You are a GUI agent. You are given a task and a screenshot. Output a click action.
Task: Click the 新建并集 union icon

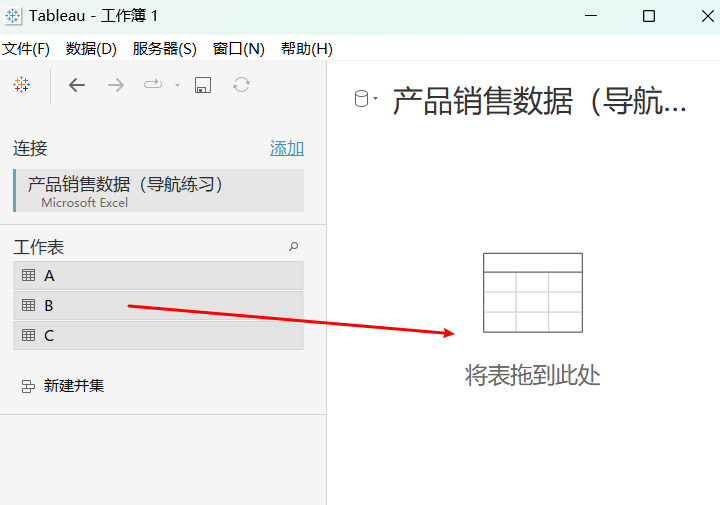28,386
